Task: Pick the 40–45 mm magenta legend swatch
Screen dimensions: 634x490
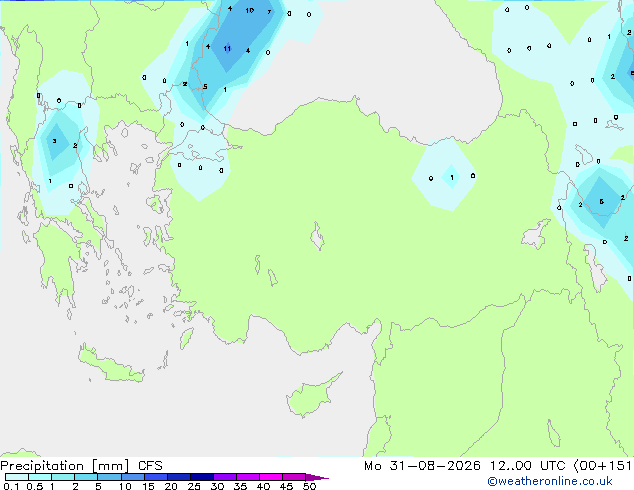Action: pyautogui.click(x=271, y=477)
